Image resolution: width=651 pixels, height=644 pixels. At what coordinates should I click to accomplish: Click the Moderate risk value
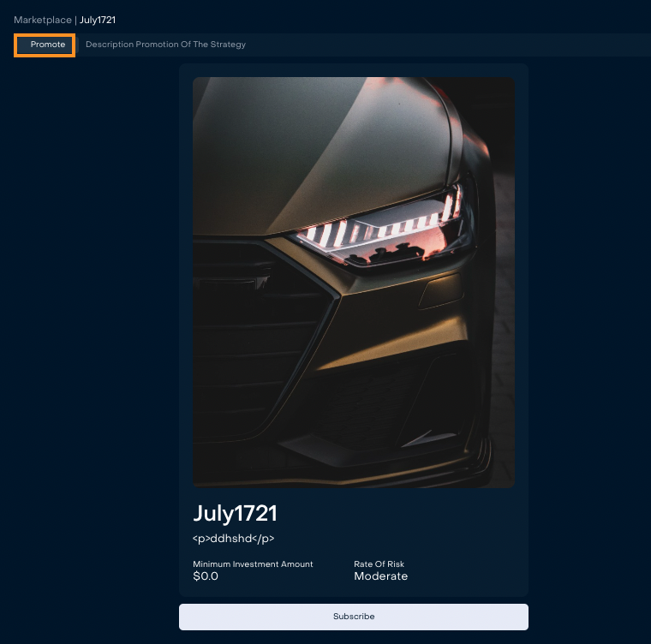(x=380, y=575)
